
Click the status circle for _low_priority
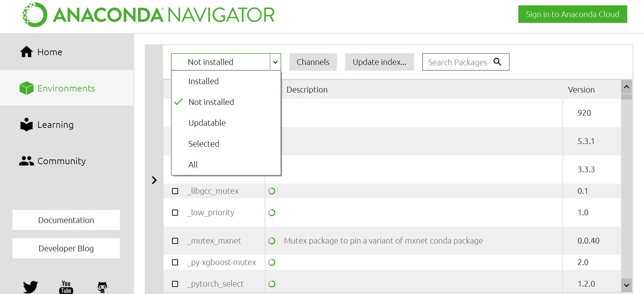coord(272,213)
